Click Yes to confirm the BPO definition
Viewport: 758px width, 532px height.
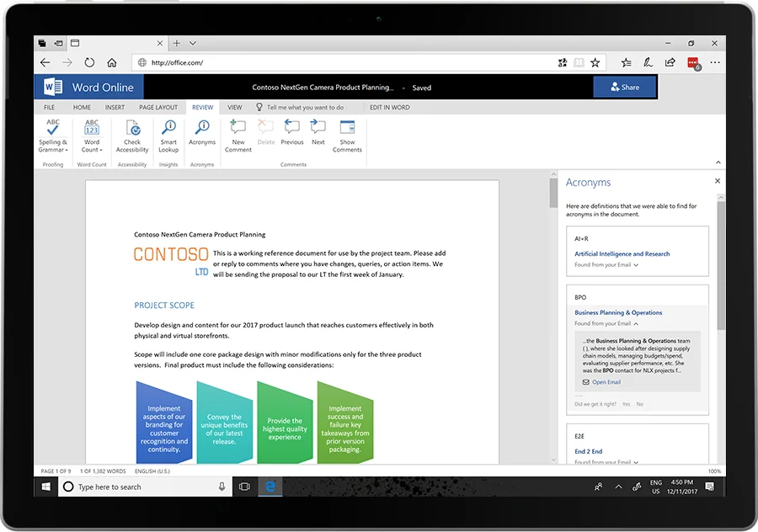pyautogui.click(x=627, y=404)
